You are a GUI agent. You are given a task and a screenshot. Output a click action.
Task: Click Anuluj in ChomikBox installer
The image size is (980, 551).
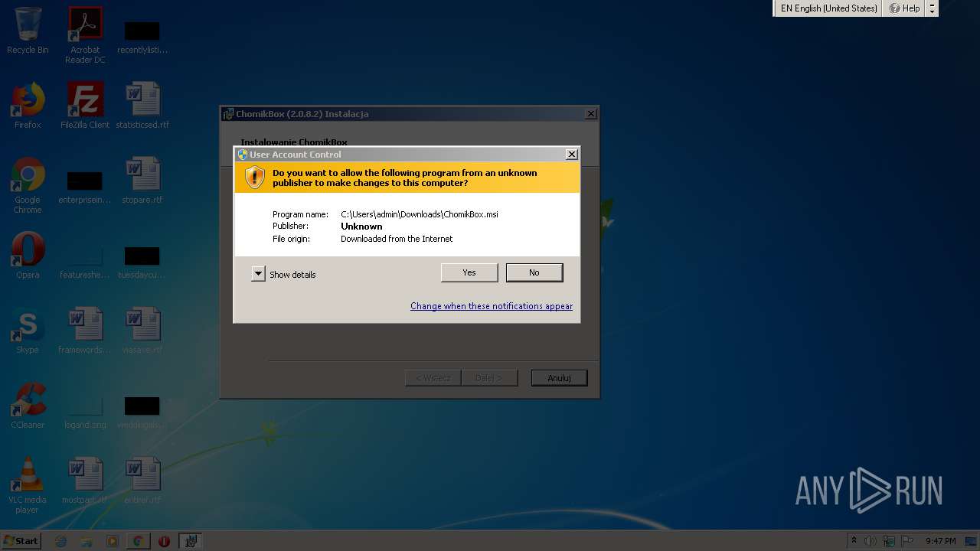pyautogui.click(x=559, y=378)
